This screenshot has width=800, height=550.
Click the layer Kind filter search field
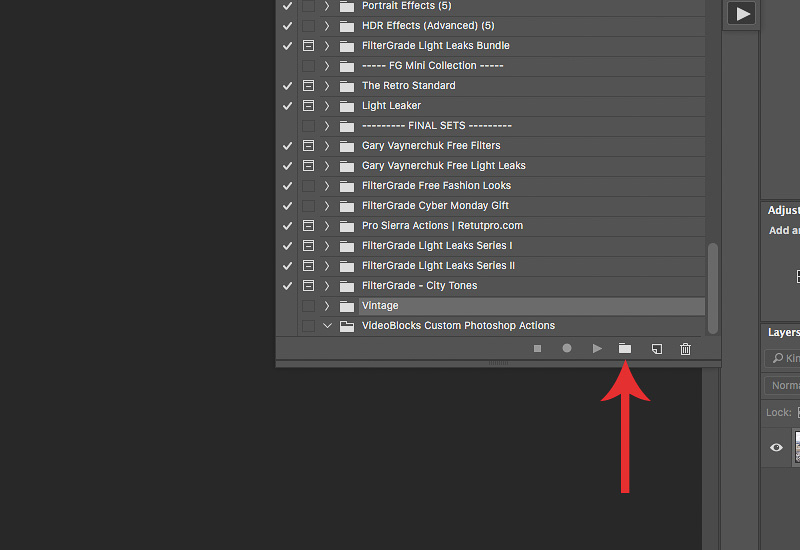(x=783, y=358)
